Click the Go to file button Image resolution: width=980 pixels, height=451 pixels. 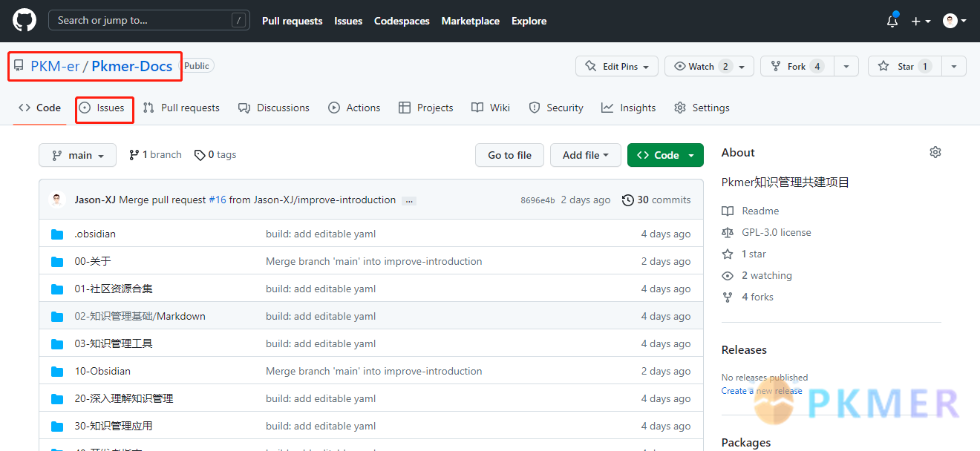pos(509,155)
